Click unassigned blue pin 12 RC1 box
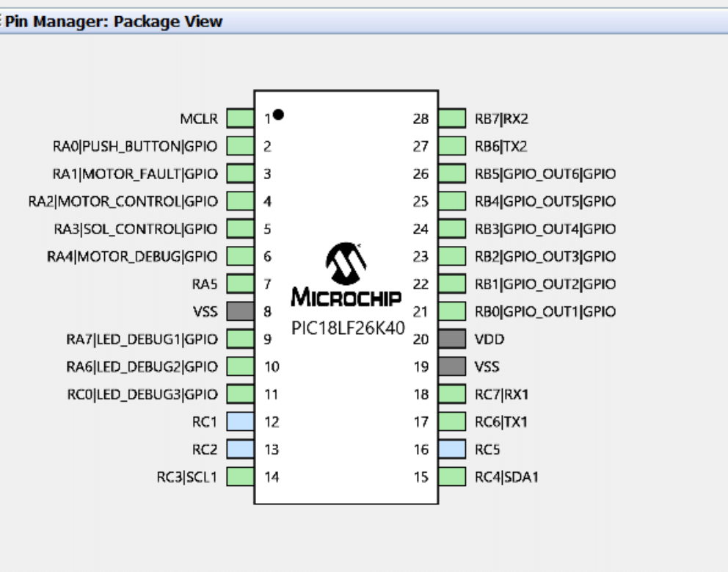This screenshot has width=728, height=572. (241, 421)
